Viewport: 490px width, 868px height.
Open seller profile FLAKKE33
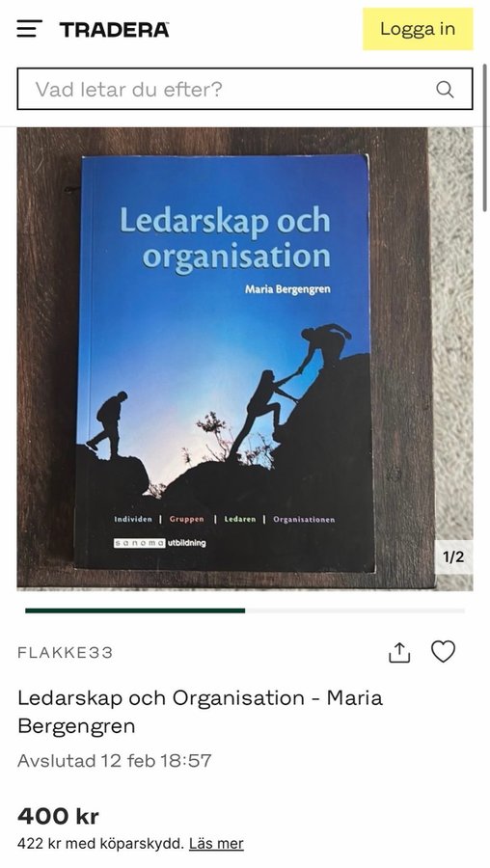click(66, 653)
